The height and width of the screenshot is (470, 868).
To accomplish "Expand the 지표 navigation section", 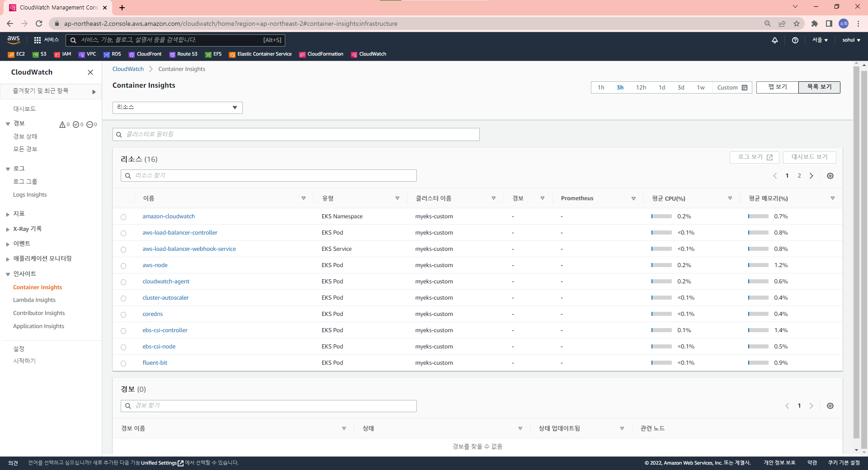I will pos(8,214).
